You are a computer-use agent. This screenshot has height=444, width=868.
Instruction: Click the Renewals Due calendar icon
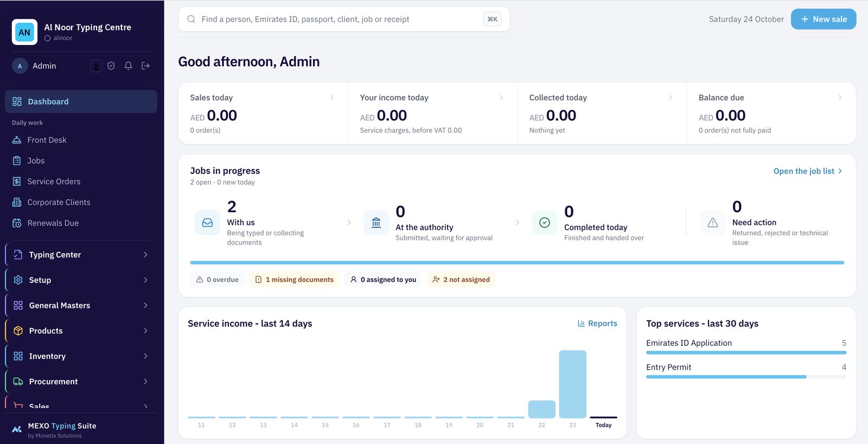[x=17, y=223]
